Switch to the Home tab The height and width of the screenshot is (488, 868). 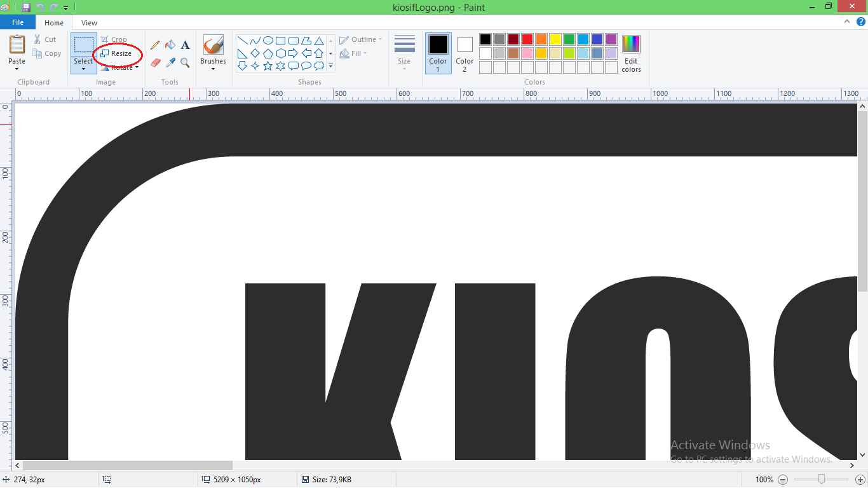point(54,23)
